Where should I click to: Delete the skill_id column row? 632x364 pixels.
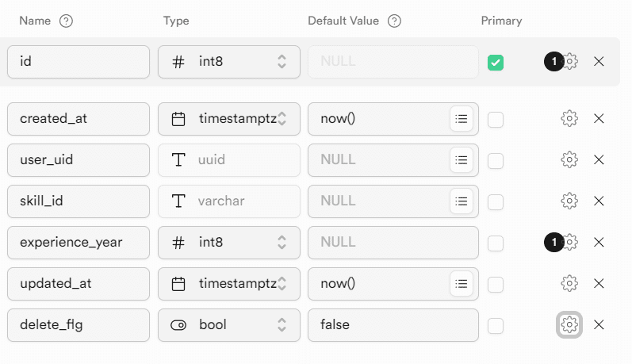[599, 201]
